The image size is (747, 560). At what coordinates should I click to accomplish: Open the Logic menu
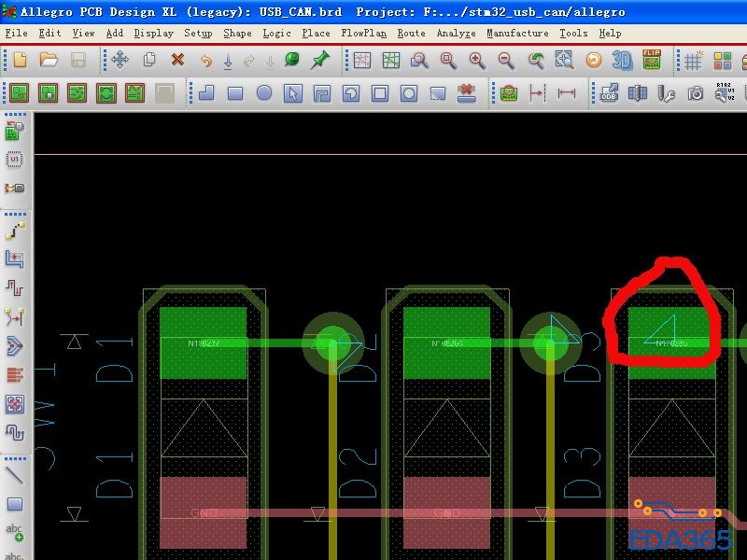(x=276, y=33)
